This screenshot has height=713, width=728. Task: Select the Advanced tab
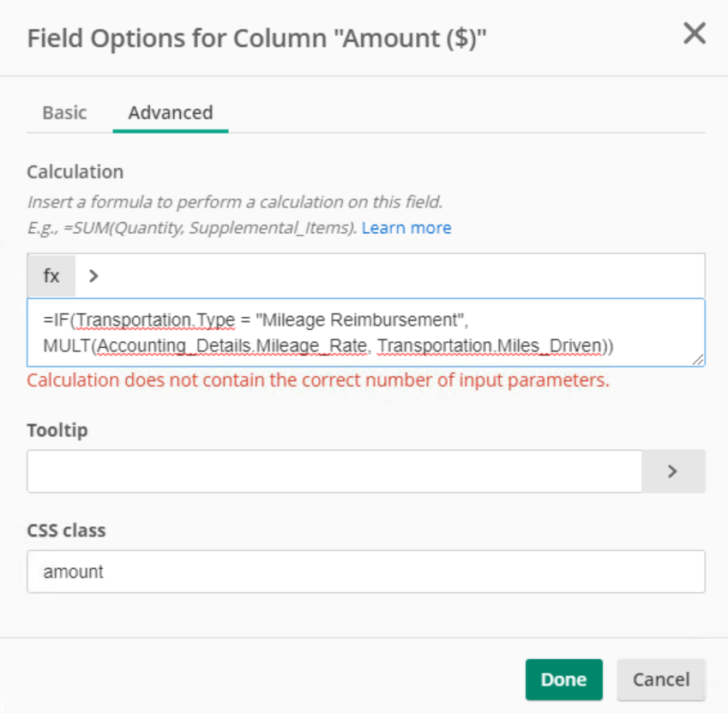click(171, 113)
